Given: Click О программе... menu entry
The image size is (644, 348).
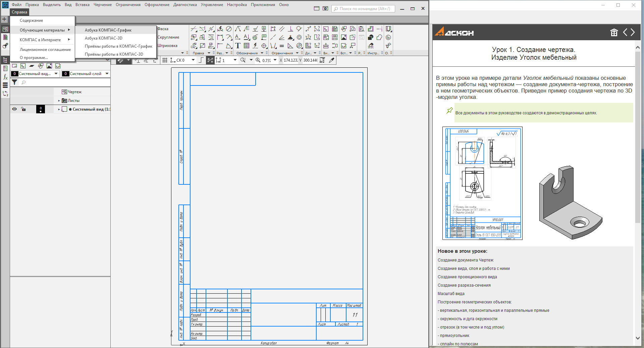Looking at the screenshot, I should pyautogui.click(x=34, y=58).
